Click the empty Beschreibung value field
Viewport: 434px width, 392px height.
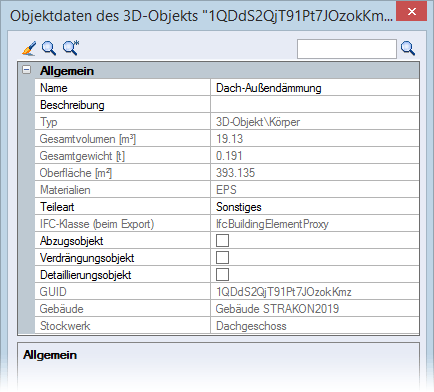point(315,105)
